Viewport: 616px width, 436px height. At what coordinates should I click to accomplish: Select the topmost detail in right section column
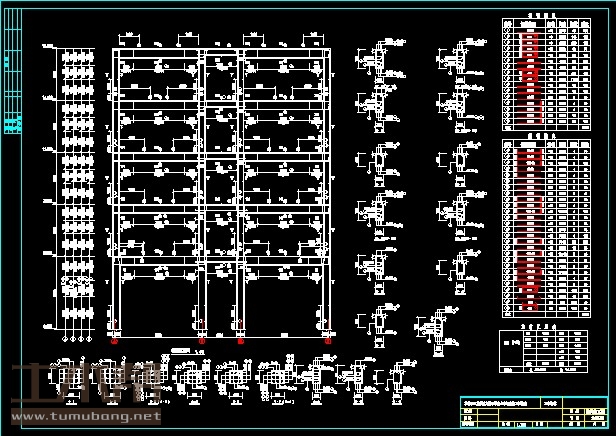pos(455,62)
